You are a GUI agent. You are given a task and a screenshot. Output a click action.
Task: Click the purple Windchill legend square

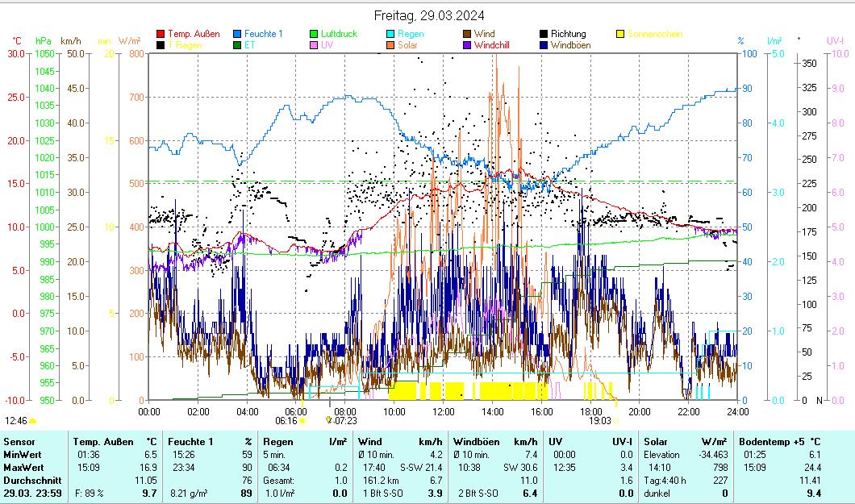(x=467, y=45)
